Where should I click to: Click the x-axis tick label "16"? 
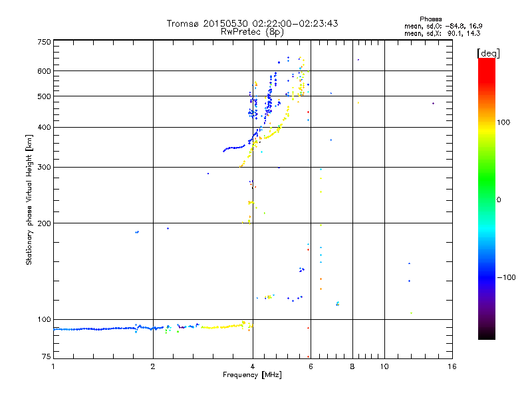(x=452, y=366)
